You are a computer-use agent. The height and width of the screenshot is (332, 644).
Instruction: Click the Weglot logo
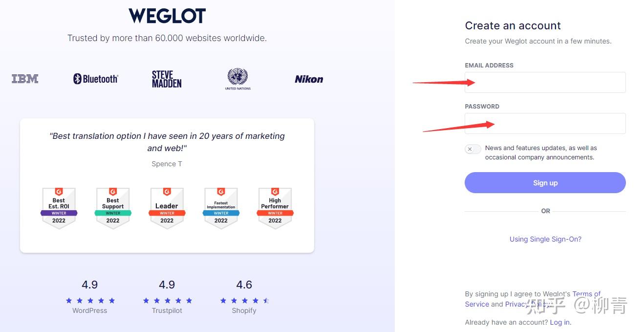point(167,15)
